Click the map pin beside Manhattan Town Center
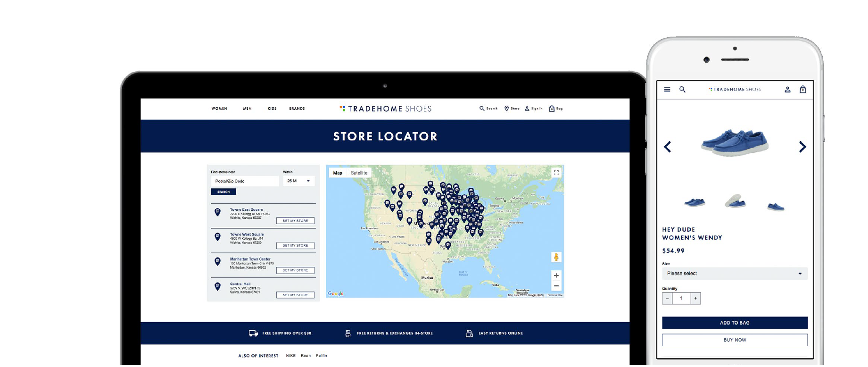 point(217,261)
